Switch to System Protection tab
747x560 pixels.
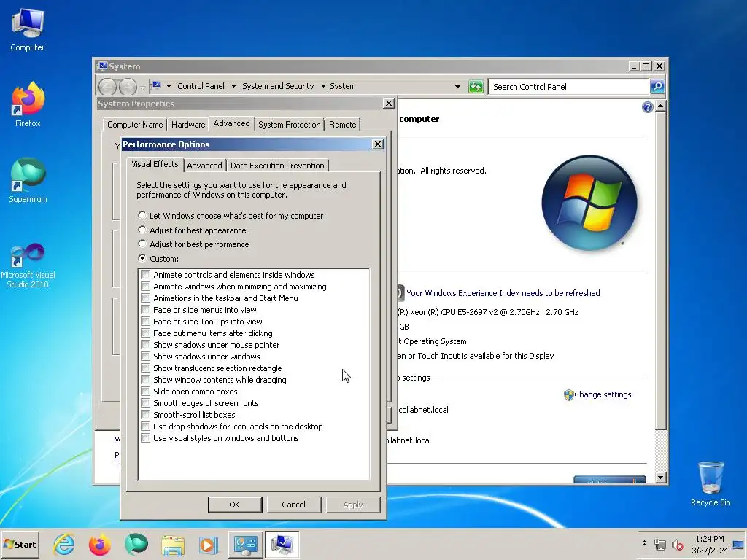click(x=289, y=124)
